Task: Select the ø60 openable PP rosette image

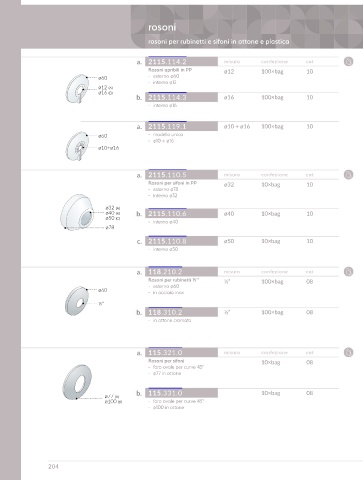Action: 77,89
